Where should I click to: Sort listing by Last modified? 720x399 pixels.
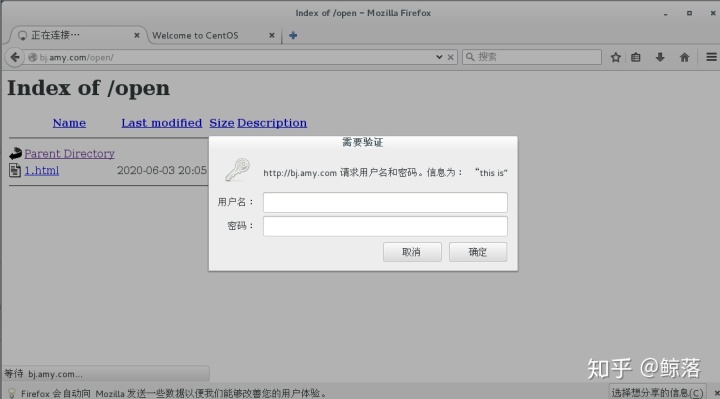pyautogui.click(x=162, y=123)
